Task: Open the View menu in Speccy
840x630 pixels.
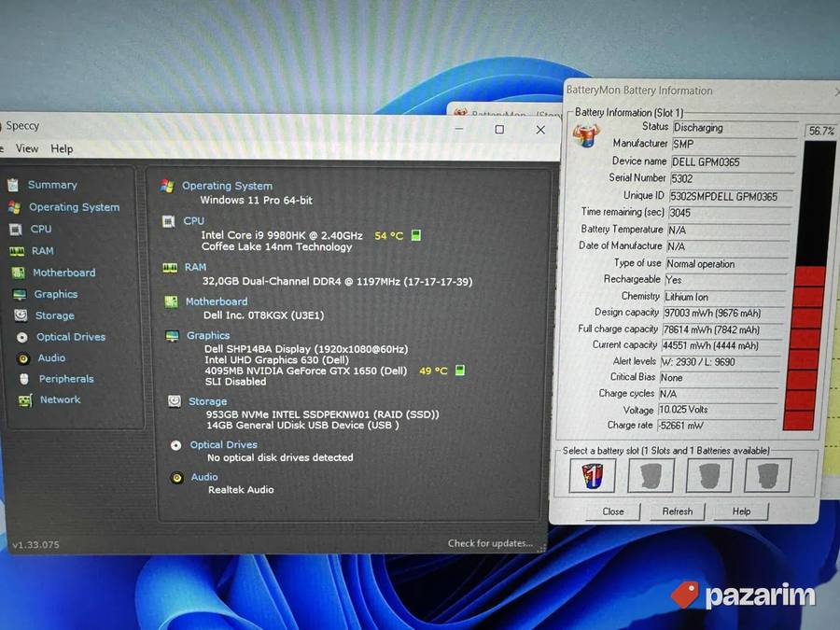Action: click(x=27, y=148)
